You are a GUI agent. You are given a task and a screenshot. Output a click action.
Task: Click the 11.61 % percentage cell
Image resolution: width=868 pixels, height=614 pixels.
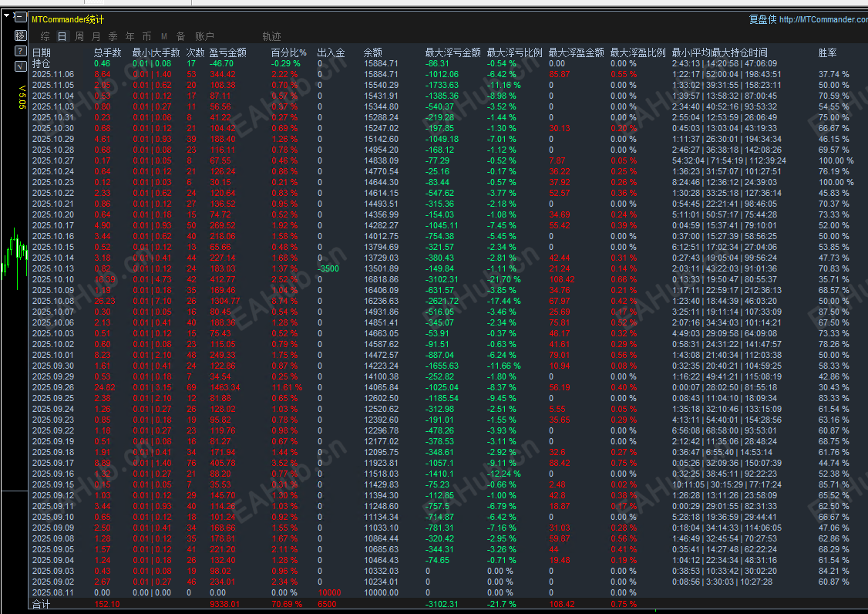click(287, 387)
